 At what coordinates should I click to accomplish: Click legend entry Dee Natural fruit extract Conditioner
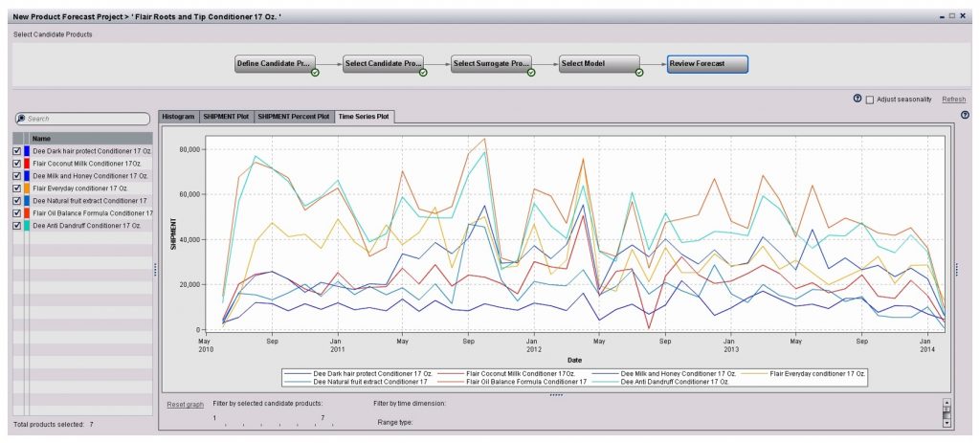356,381
